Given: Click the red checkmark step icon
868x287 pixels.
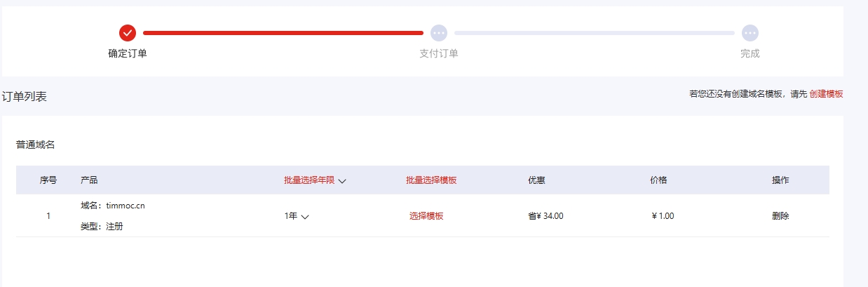Looking at the screenshot, I should pyautogui.click(x=127, y=33).
